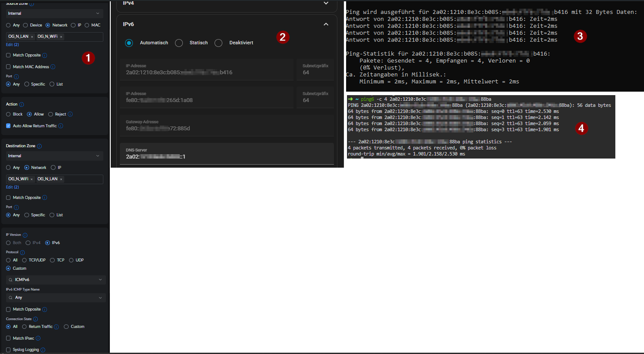Collapse the IPv6 section chevron
The height and width of the screenshot is (354, 644).
point(326,24)
